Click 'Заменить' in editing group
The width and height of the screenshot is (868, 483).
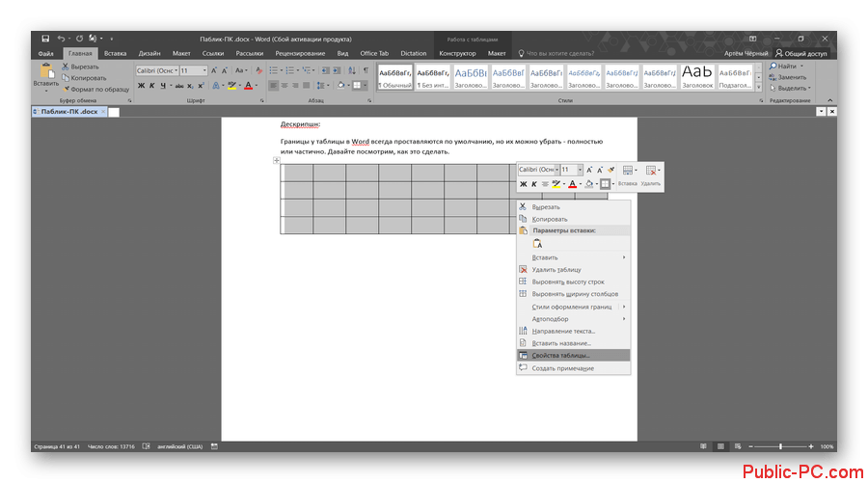pyautogui.click(x=791, y=77)
